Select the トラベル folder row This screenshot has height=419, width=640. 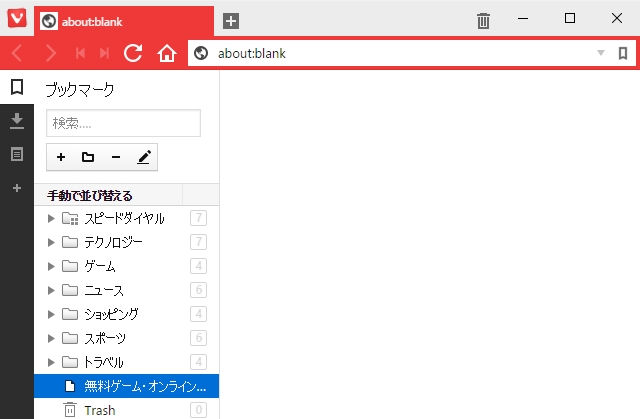(x=127, y=362)
